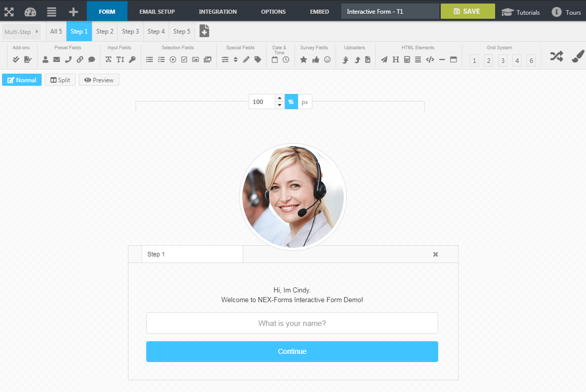The height and width of the screenshot is (392, 586).
Task: Decrease the form width value stepper
Action: [x=280, y=106]
